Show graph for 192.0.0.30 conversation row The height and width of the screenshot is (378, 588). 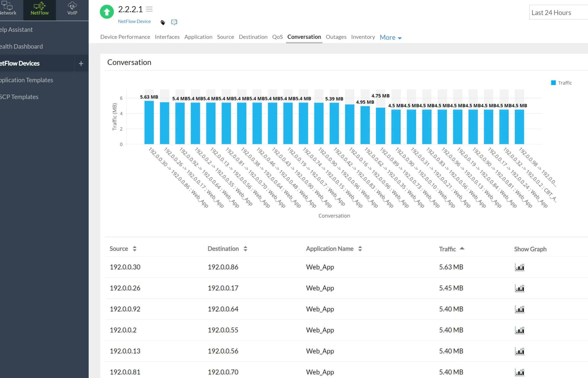(519, 267)
